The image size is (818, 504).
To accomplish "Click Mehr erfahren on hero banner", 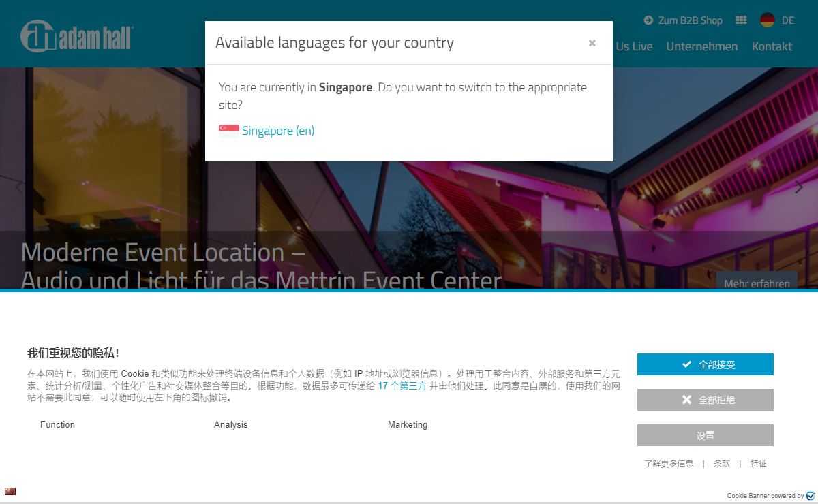I will pos(757,283).
